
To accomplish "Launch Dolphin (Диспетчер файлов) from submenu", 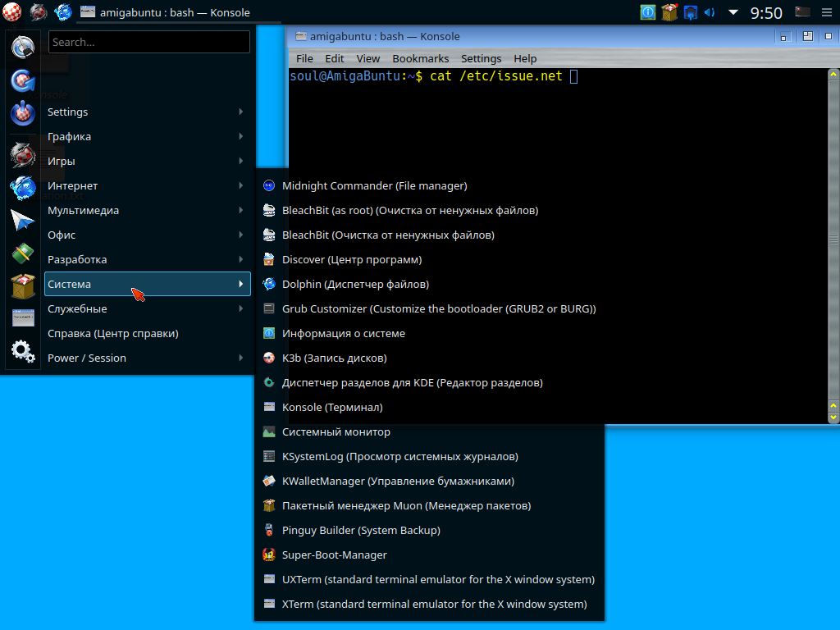I will pos(429,285).
